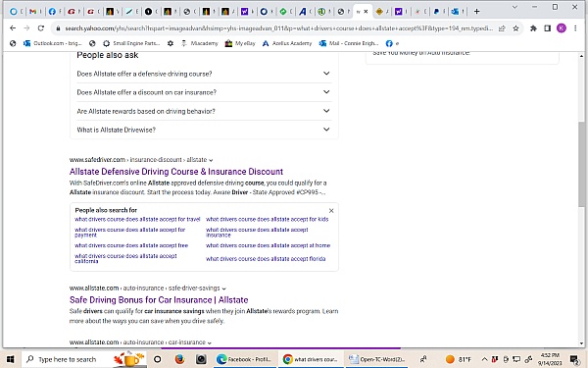Expand 'Are Allstate rewards based on driving behavior?'
Image resolution: width=588 pixels, height=368 pixels.
point(204,111)
